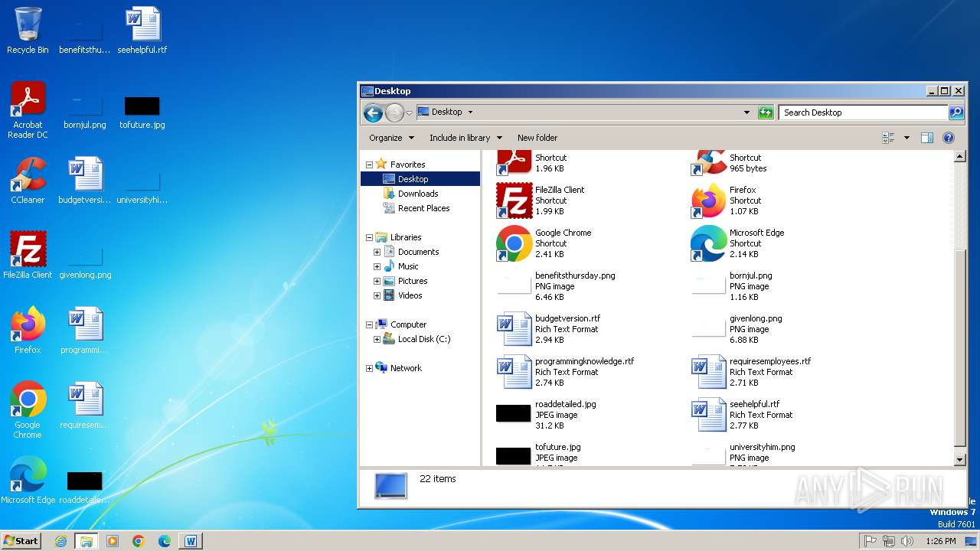Select requiresemployees.rtf in Explorer list
Image resolution: width=980 pixels, height=551 pixels.
coord(751,372)
